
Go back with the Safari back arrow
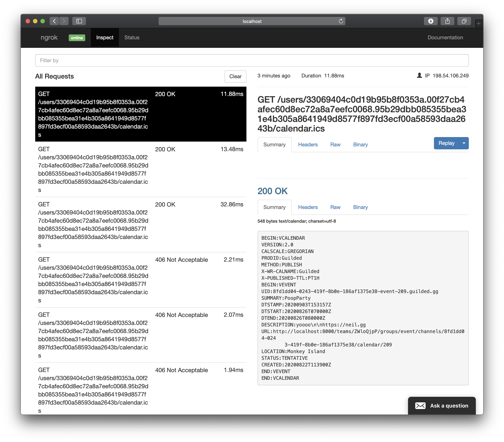coord(54,21)
